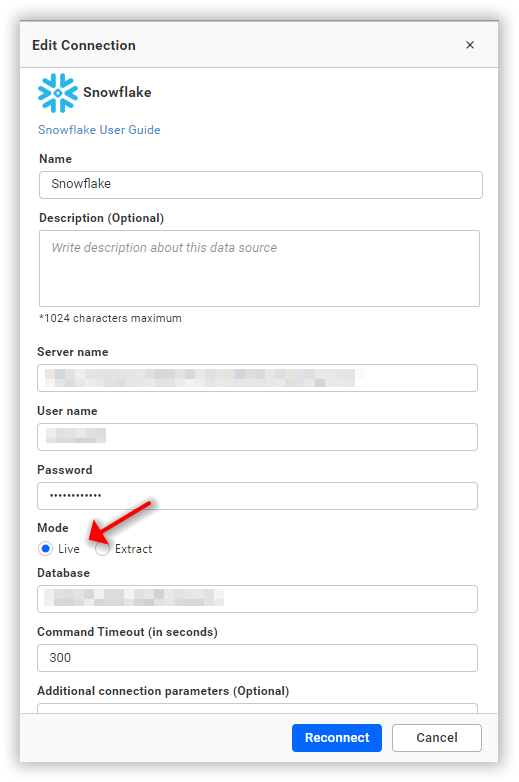Viewport: 519px width, 782px height.
Task: Click the Reconnect button
Action: point(337,738)
